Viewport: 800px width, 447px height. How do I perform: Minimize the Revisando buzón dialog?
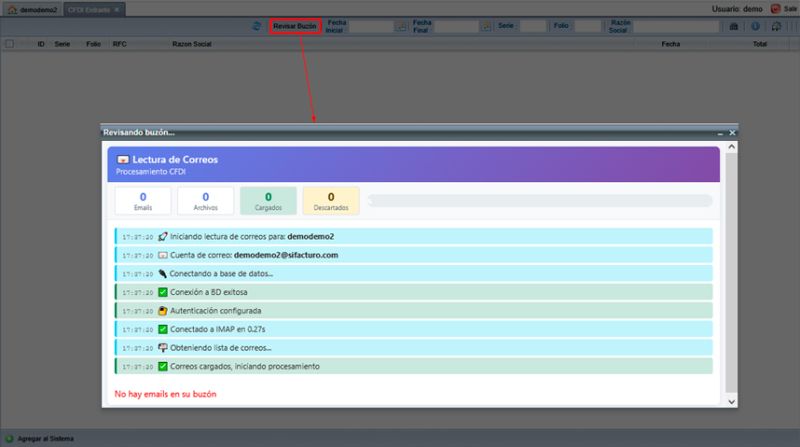(720, 133)
